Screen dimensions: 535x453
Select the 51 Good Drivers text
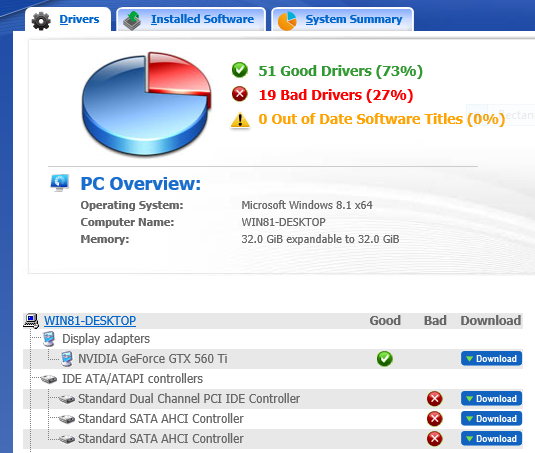pyautogui.click(x=340, y=71)
